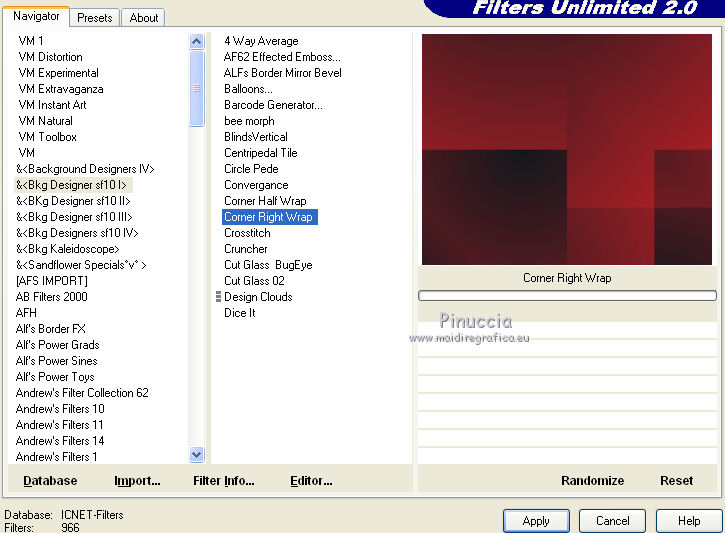Choose Centripedal Tile filter
Image resolution: width=725 pixels, height=533 pixels.
261,153
